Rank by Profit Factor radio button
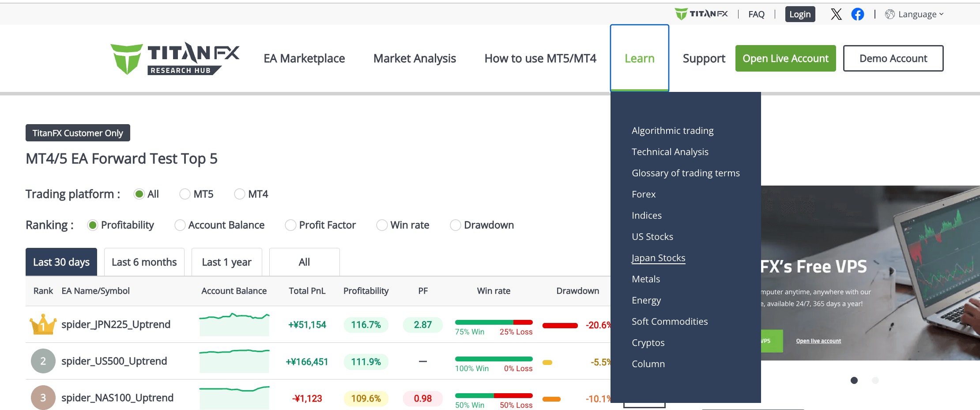The image size is (980, 410). coord(290,225)
